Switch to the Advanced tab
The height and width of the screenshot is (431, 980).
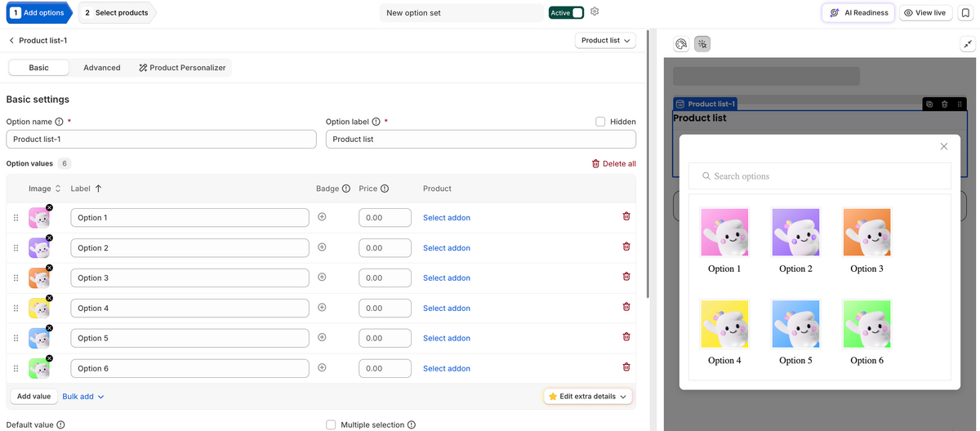(102, 68)
